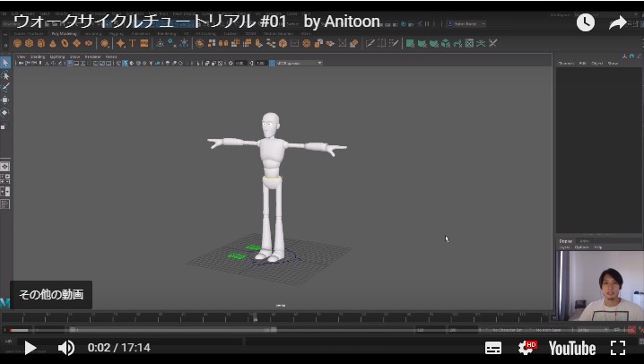The image size is (644, 364).
Task: Click the T-posed character in viewport
Action: pyautogui.click(x=273, y=186)
